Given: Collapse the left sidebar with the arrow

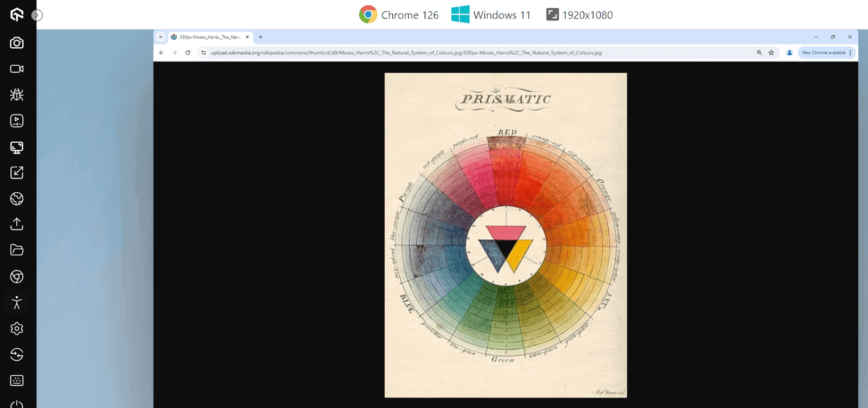Looking at the screenshot, I should 37,15.
